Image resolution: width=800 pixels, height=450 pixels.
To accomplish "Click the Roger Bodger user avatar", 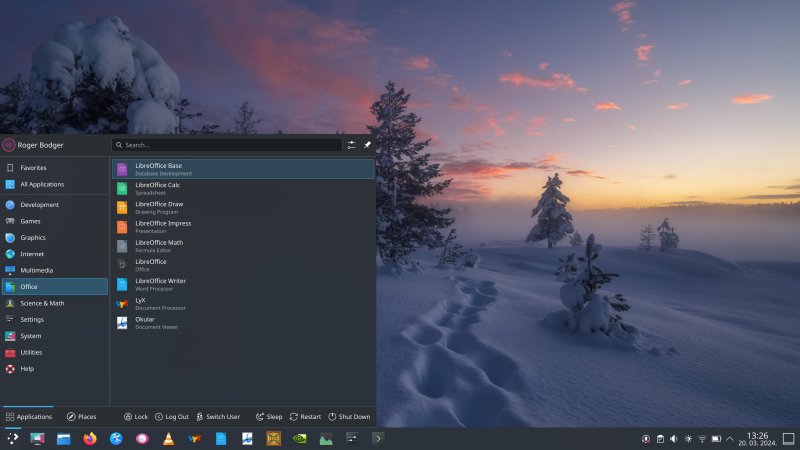I will coord(9,145).
